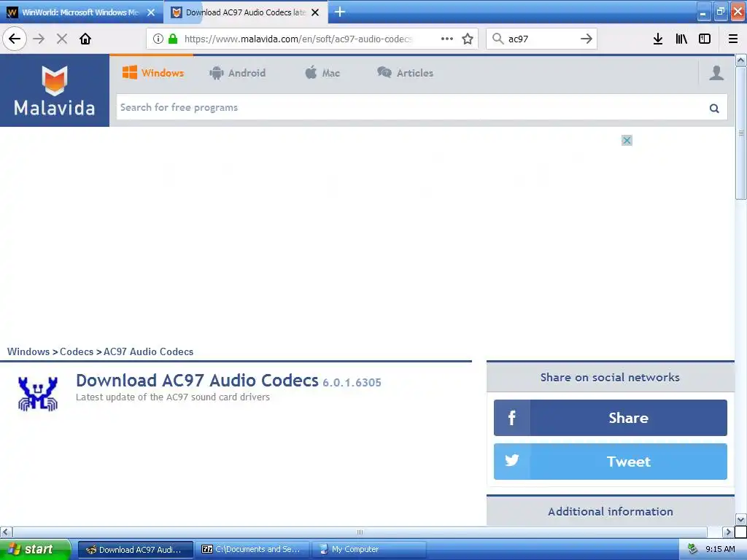
Task: Click the system tray network icon
Action: [x=692, y=549]
